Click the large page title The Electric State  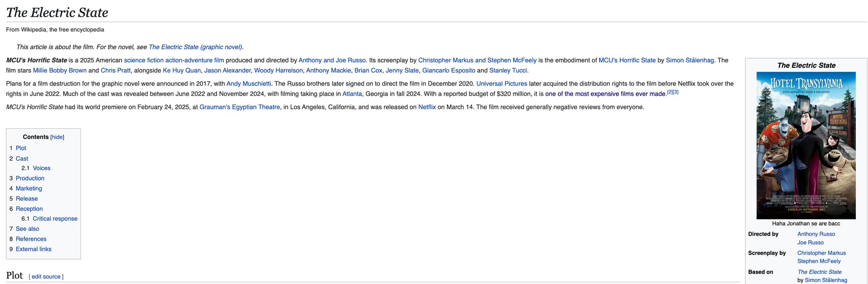[x=57, y=12]
